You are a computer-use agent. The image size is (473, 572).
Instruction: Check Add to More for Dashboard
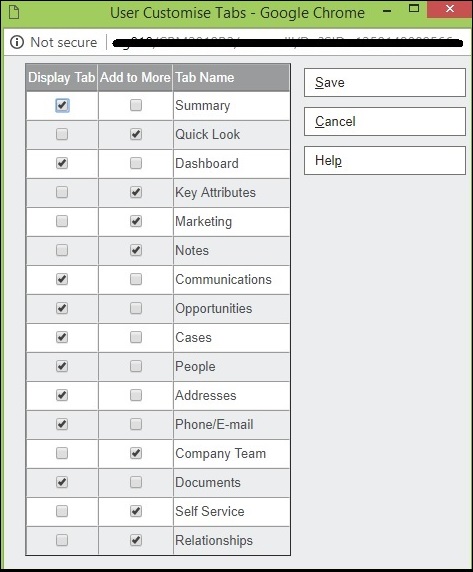[136, 163]
